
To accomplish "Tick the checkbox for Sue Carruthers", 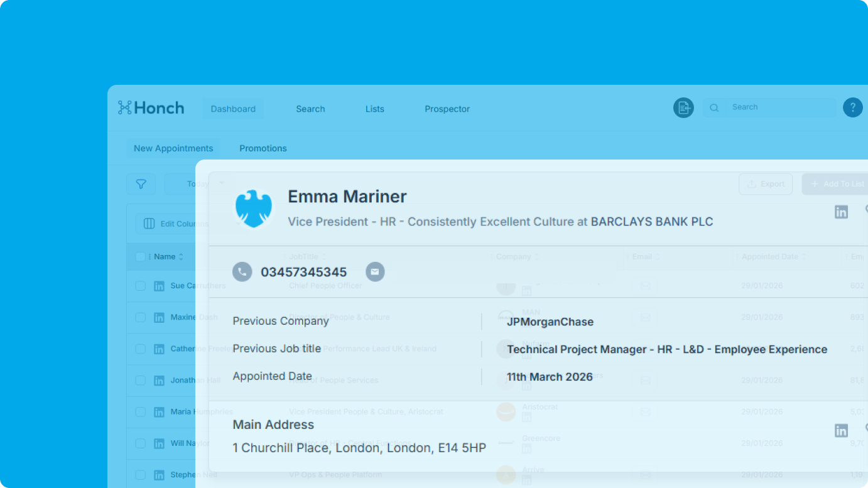I will (140, 286).
